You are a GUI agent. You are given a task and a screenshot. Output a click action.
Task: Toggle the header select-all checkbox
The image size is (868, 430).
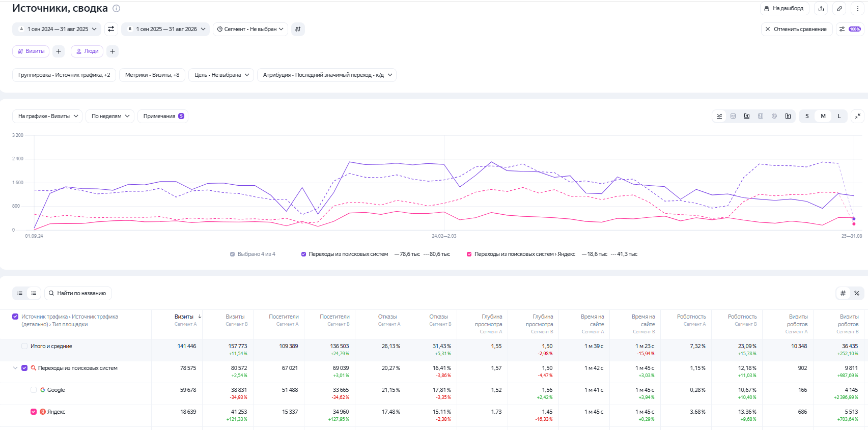click(15, 317)
